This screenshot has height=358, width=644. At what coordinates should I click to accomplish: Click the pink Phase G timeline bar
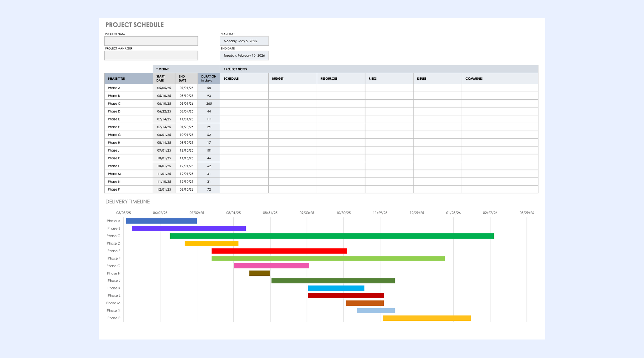tap(271, 266)
